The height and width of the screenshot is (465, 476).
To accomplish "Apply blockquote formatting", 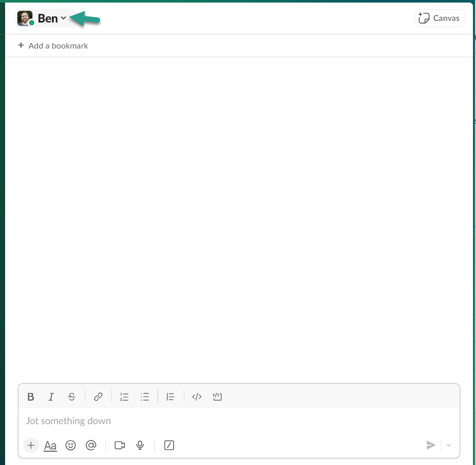I will (171, 397).
